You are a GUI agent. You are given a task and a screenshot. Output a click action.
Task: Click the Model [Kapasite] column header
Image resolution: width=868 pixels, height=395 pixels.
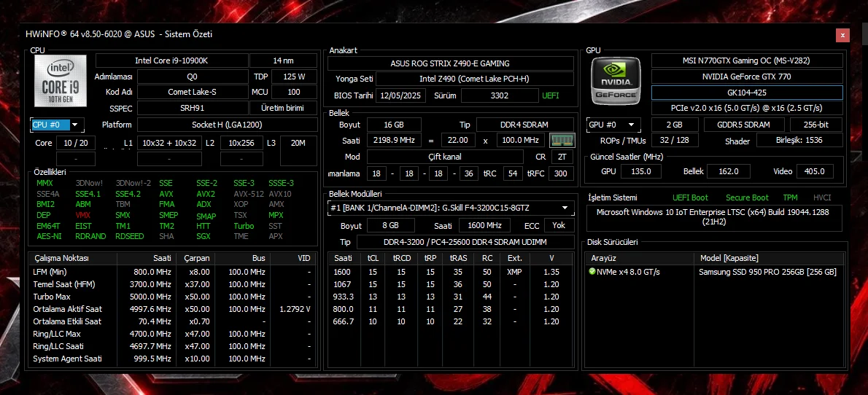(x=770, y=259)
